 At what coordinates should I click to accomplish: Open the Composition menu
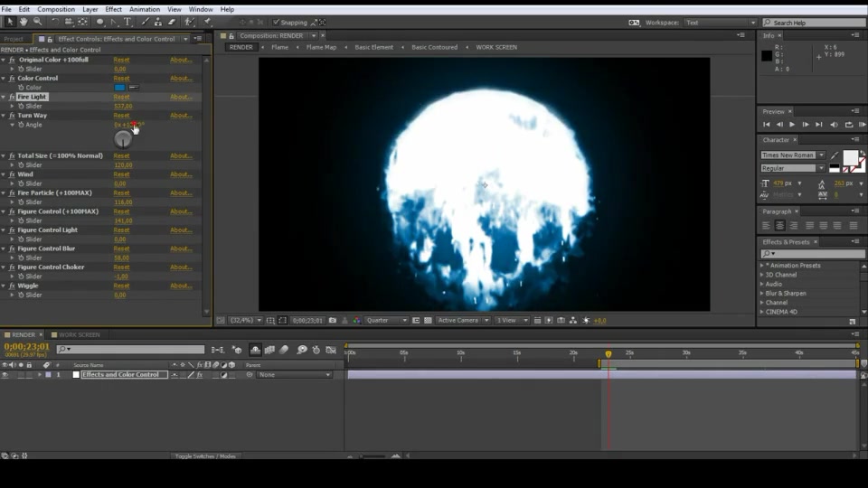[56, 9]
